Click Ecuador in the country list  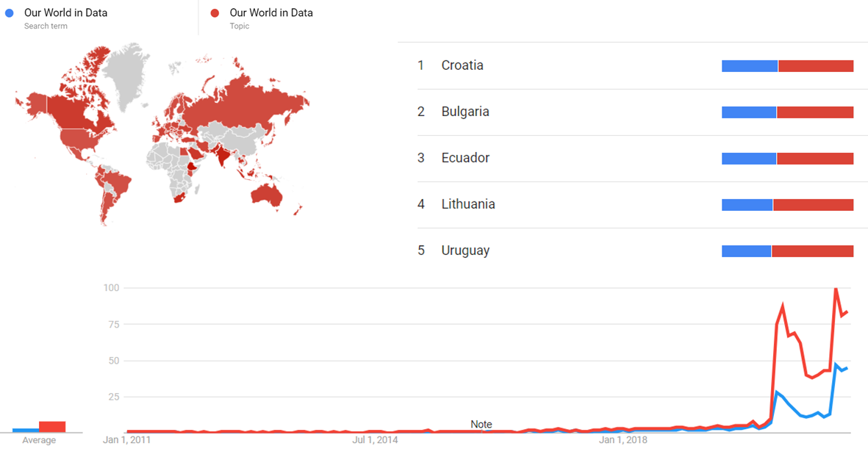465,158
